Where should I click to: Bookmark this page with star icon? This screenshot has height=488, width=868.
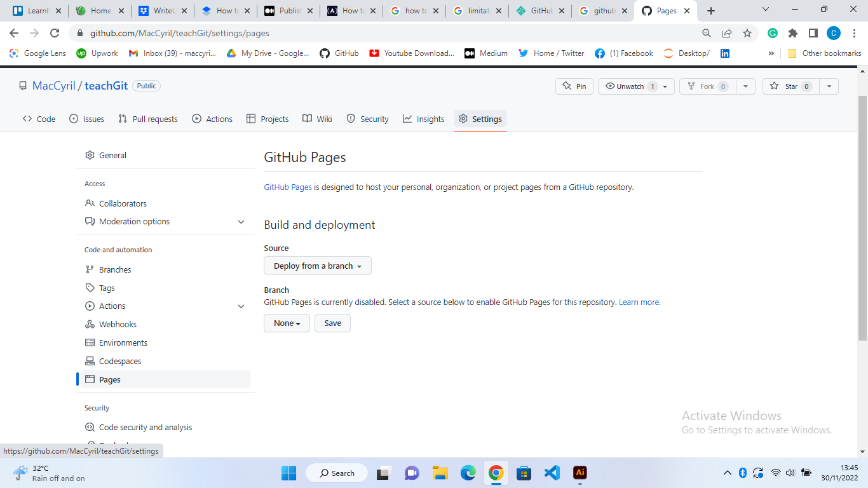click(x=747, y=33)
